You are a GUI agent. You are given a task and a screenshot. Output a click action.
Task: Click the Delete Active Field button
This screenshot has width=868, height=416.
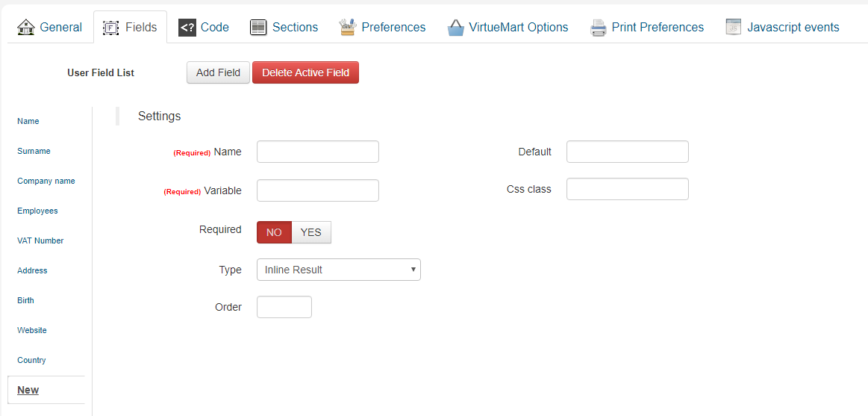click(x=305, y=72)
